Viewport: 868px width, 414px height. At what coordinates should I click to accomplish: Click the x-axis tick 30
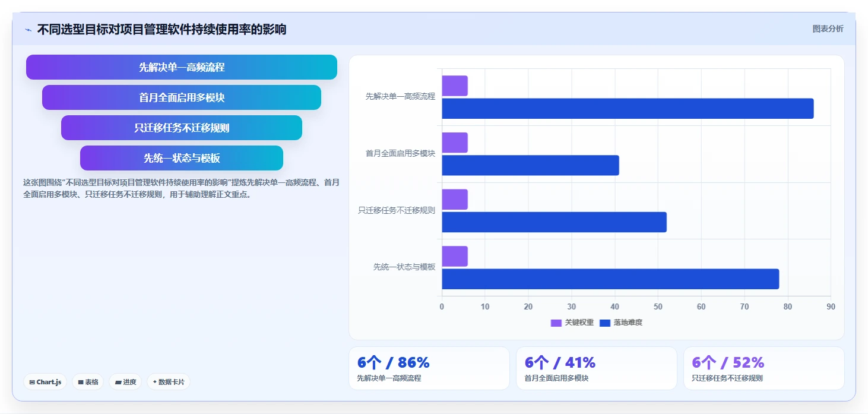coord(572,306)
